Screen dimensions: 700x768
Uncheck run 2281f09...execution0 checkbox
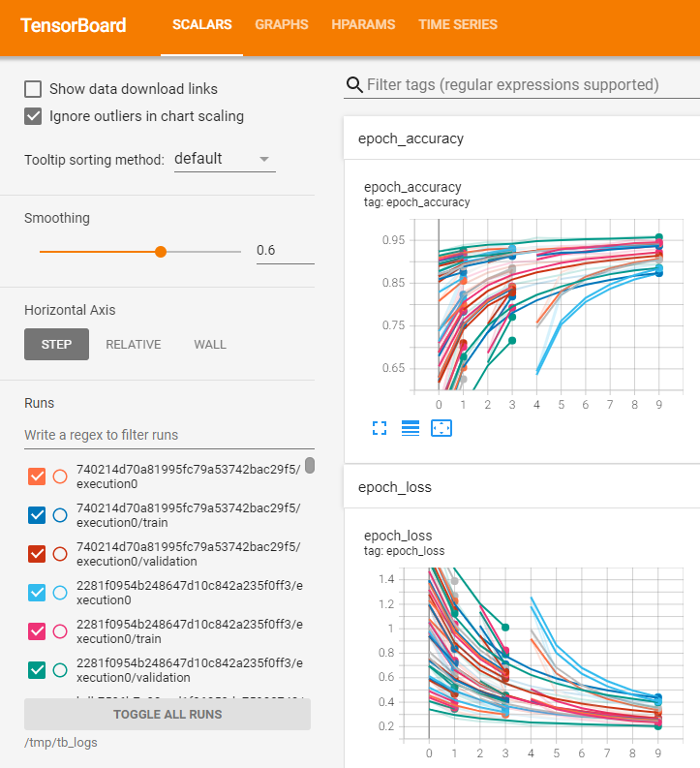click(x=37, y=592)
